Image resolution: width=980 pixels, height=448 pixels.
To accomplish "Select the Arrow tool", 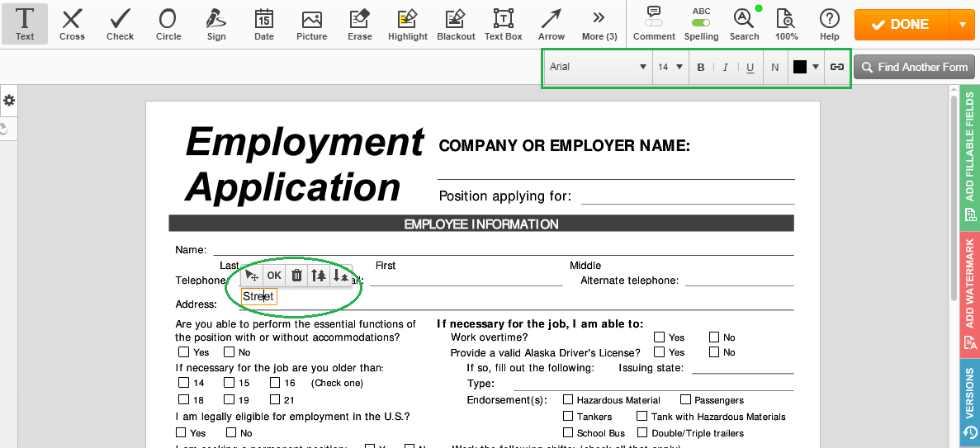I will tap(552, 24).
